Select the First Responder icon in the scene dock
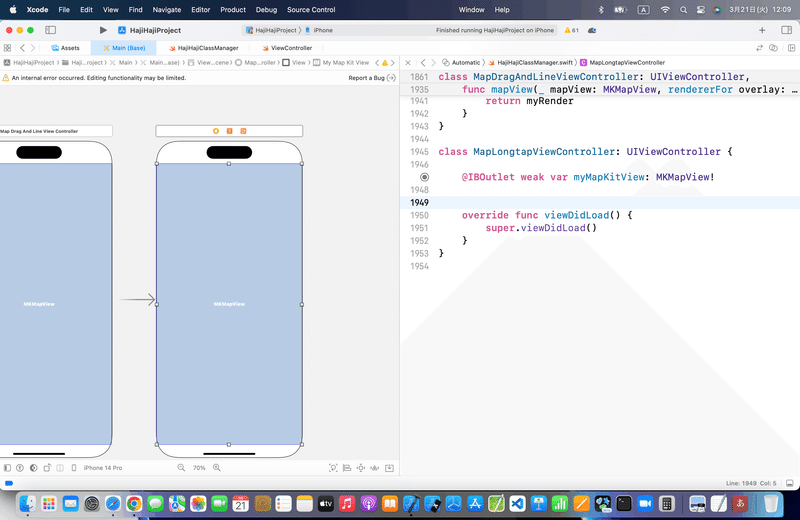The width and height of the screenshot is (800, 520). coord(230,131)
